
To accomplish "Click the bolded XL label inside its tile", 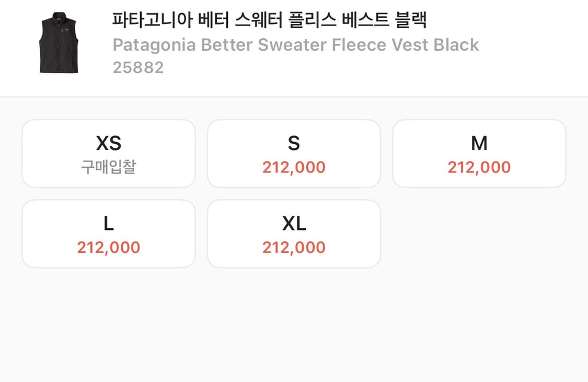I will click(x=294, y=223).
